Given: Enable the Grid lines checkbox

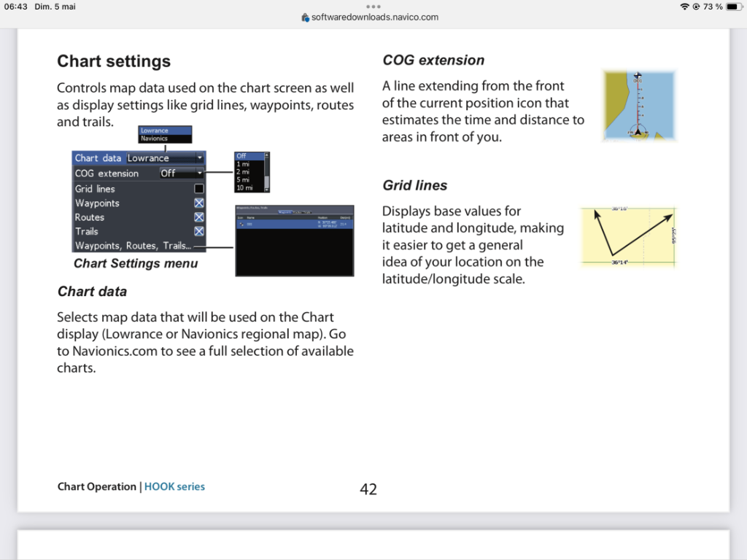Looking at the screenshot, I should (198, 189).
